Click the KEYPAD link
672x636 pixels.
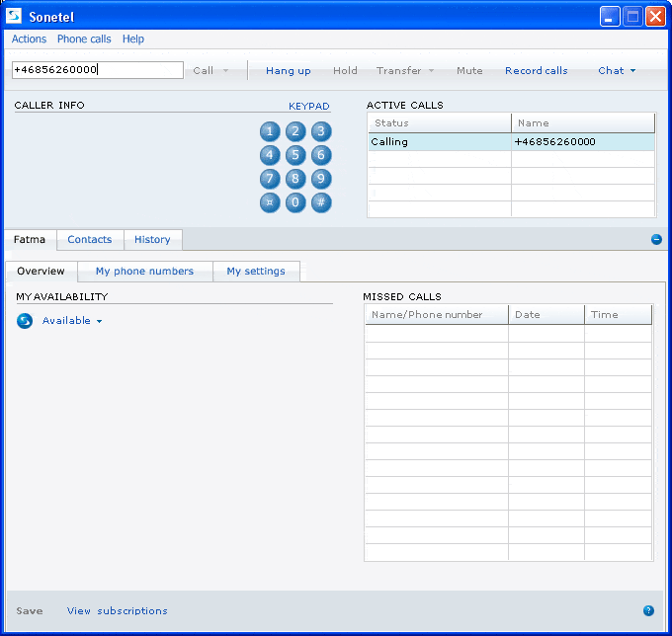click(x=309, y=107)
